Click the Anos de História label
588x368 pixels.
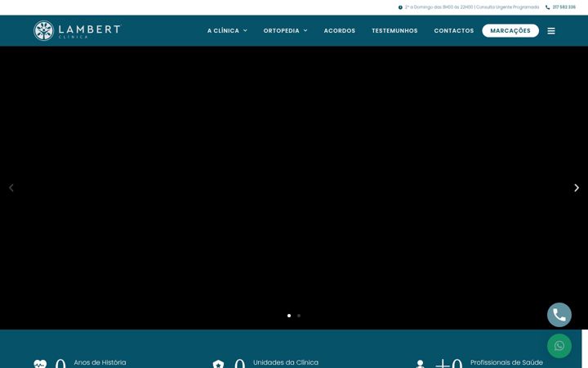100,362
